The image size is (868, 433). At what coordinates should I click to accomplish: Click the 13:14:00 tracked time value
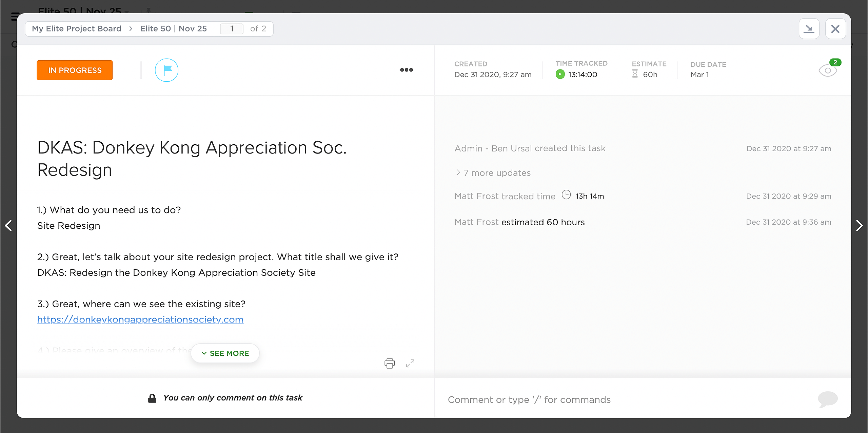583,75
